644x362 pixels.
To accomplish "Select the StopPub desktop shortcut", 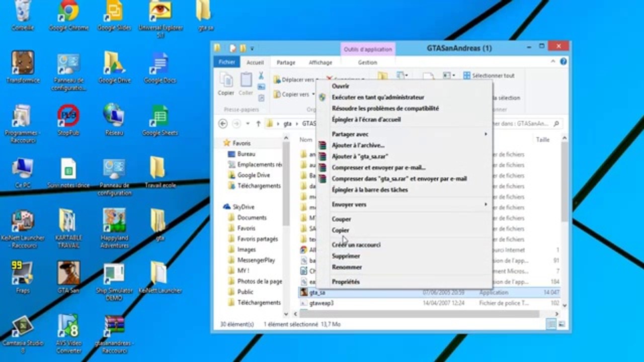I will [x=68, y=120].
